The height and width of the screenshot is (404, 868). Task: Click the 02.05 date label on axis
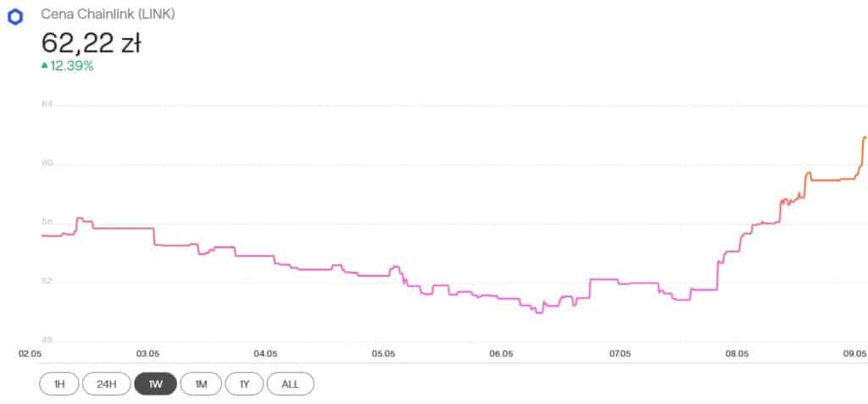[30, 352]
